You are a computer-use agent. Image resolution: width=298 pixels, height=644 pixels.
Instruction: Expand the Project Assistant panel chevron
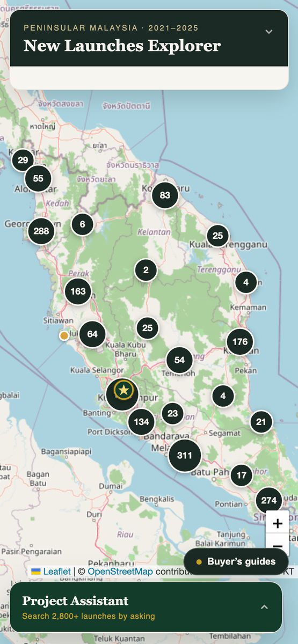[264, 607]
